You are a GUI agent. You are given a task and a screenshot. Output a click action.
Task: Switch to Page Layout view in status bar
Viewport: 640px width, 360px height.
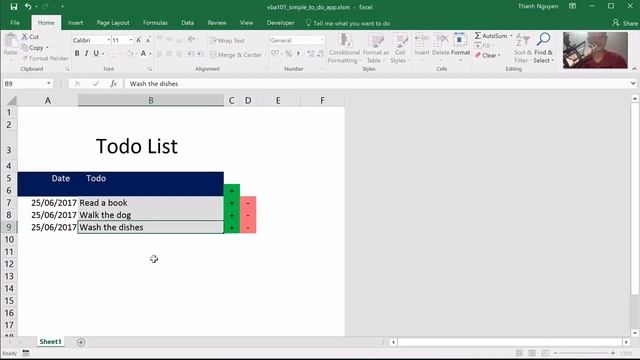click(x=532, y=353)
